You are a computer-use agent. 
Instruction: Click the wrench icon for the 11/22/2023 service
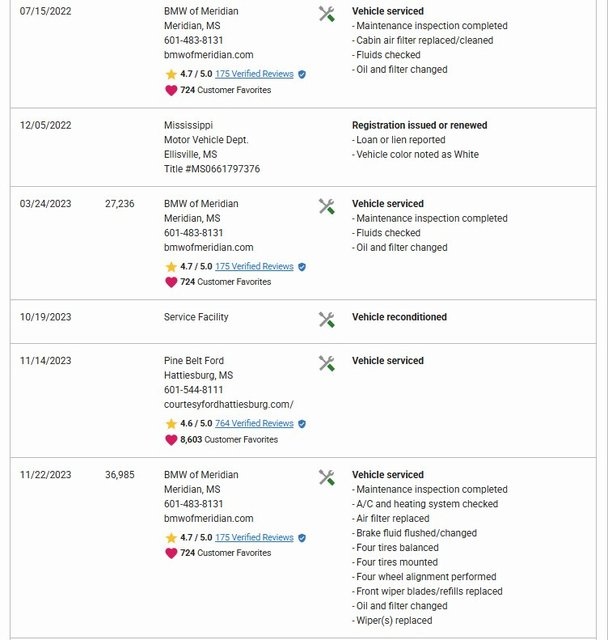pos(326,477)
